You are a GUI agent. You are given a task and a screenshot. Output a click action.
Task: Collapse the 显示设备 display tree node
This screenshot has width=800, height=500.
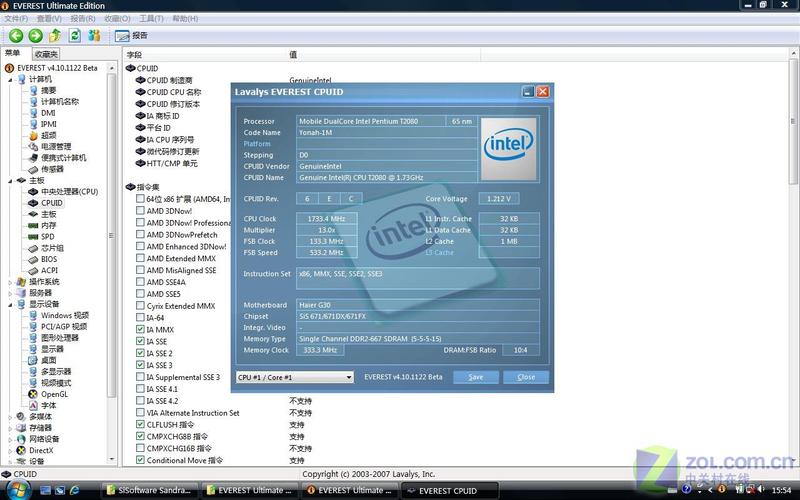[x=10, y=305]
